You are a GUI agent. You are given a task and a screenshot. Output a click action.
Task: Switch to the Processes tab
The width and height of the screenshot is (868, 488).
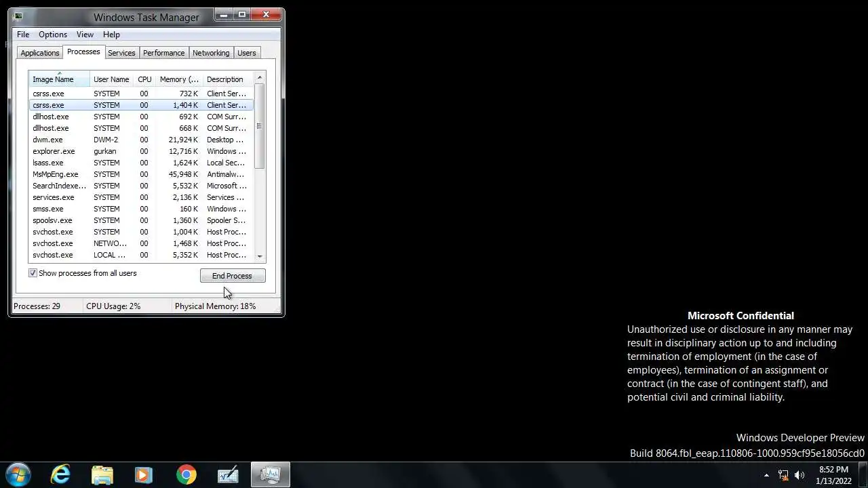[83, 52]
